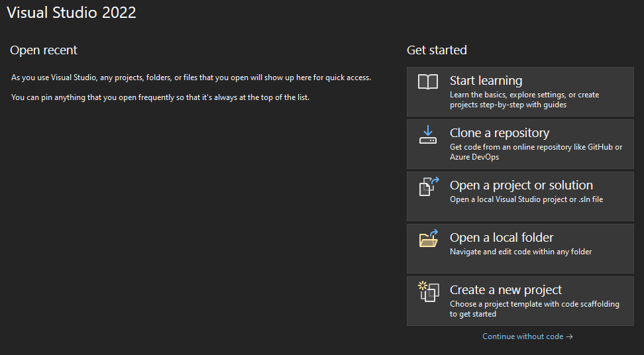The height and width of the screenshot is (355, 644).
Task: Click the Clone a repository download icon
Action: point(428,134)
